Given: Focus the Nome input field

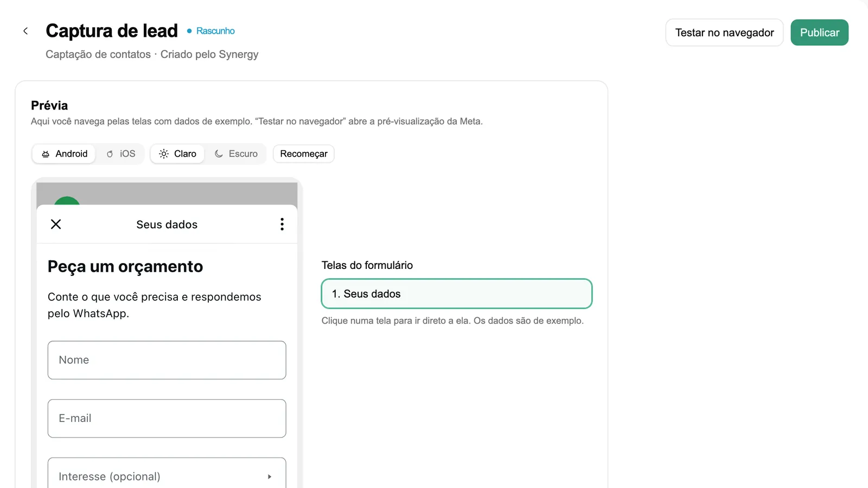Looking at the screenshot, I should point(167,360).
